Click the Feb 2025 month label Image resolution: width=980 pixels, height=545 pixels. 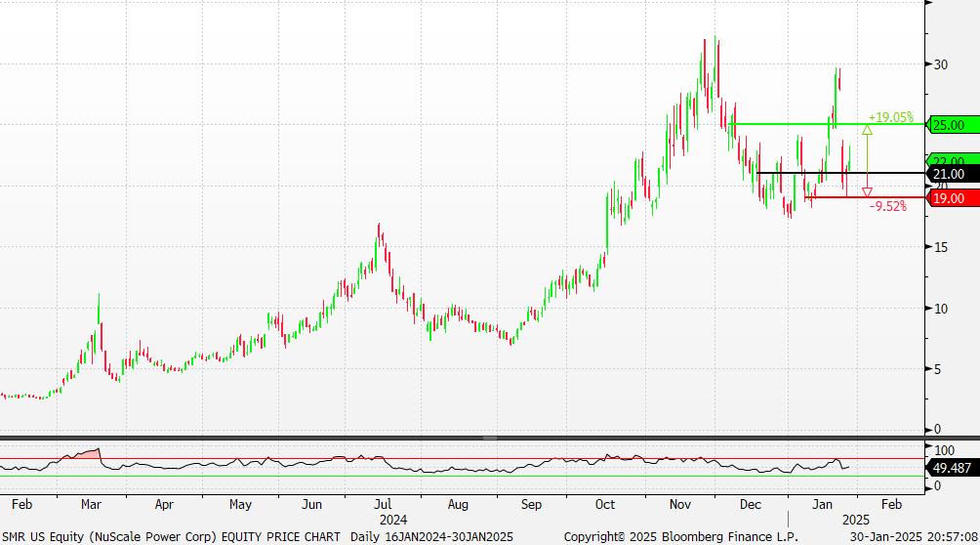892,504
